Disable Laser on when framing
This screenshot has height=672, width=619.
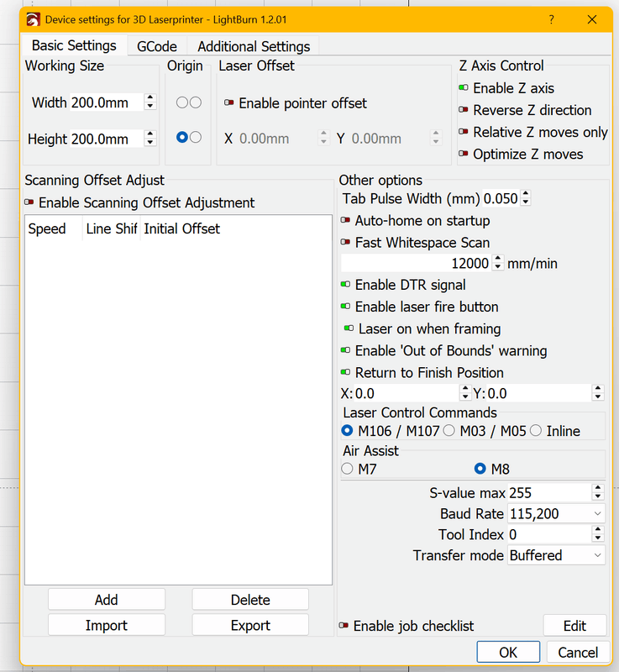tap(349, 328)
